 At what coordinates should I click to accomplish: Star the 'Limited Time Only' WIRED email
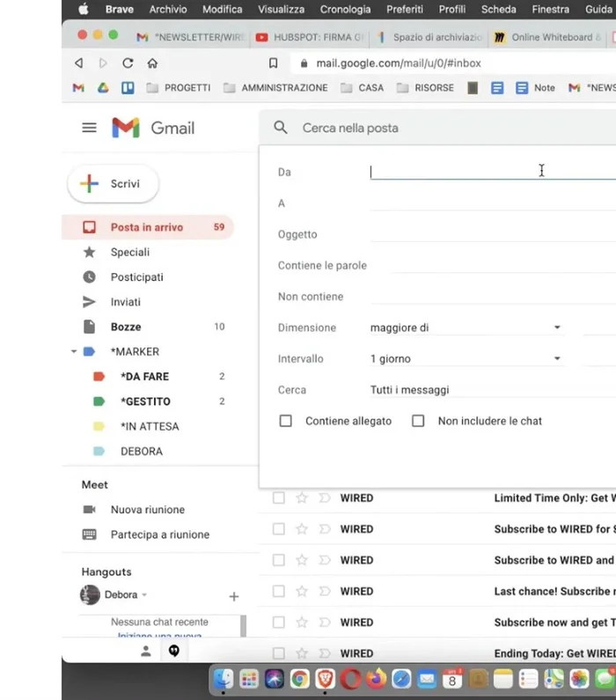tap(302, 497)
